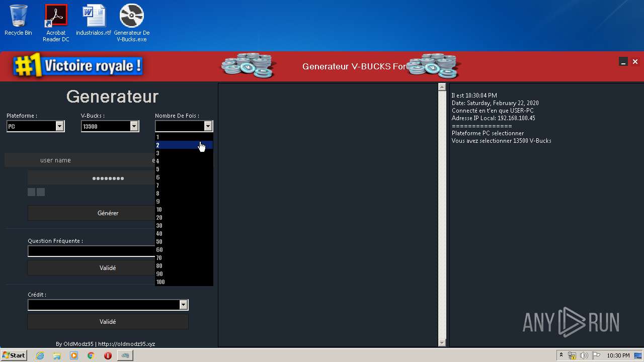Open Google Chrome from the taskbar
The height and width of the screenshot is (362, 644).
91,355
